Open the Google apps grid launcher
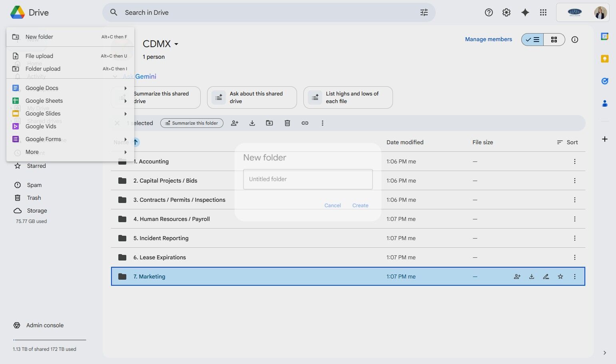The height and width of the screenshot is (364, 616). tap(543, 12)
